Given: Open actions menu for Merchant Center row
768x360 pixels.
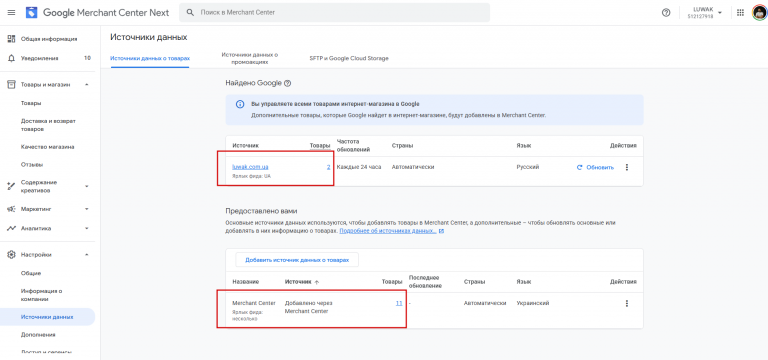Looking at the screenshot, I should coord(626,304).
